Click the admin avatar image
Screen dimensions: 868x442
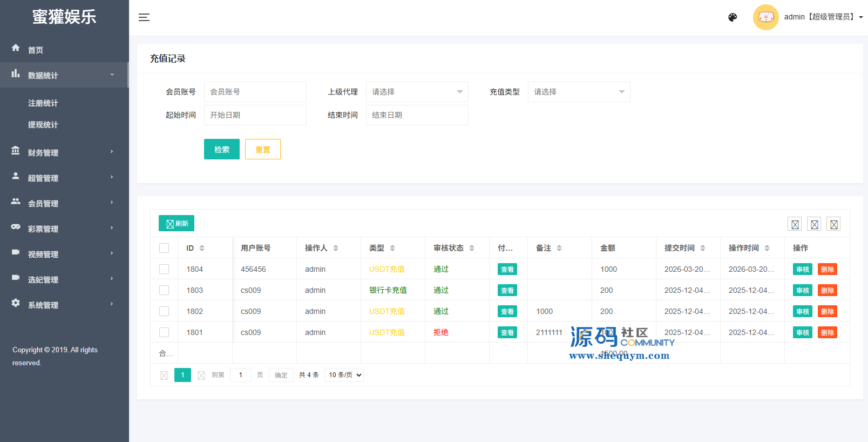tap(765, 17)
